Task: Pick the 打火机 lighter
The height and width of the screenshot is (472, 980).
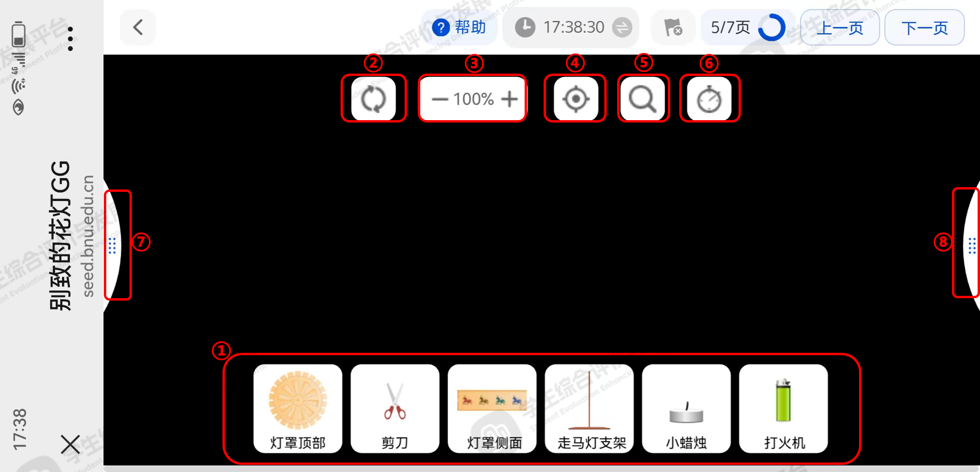Action: (x=784, y=409)
